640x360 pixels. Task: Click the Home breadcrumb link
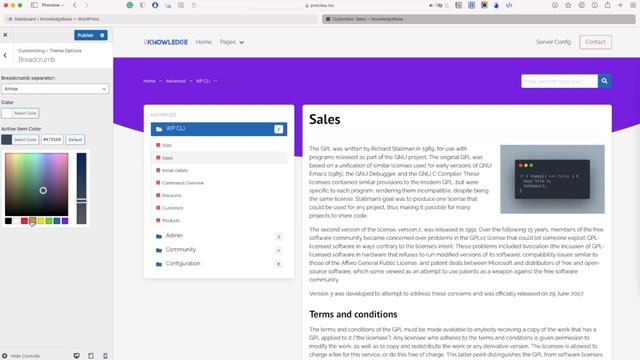tap(149, 81)
